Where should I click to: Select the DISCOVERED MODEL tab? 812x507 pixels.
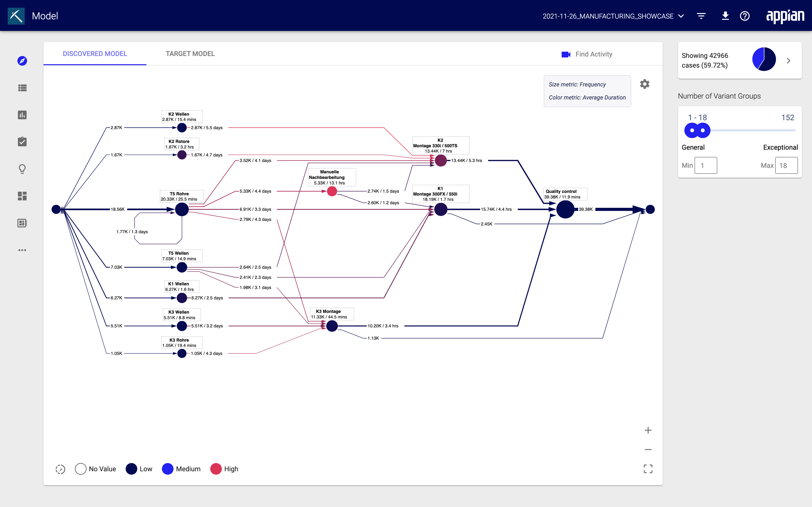[95, 54]
